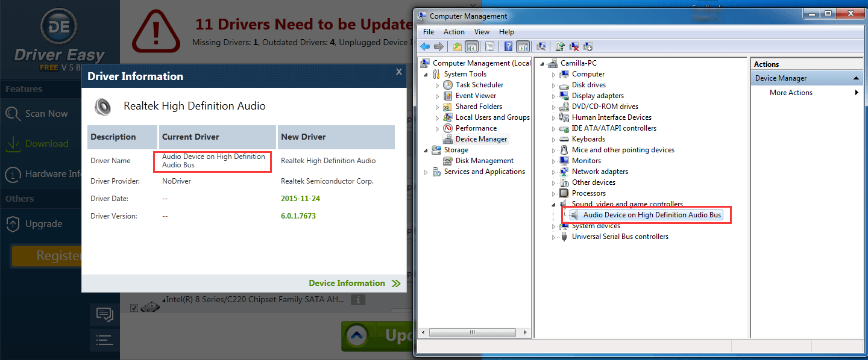Screen dimensions: 868x360
Task: Collapse Sound, video and game controllers
Action: tap(554, 204)
